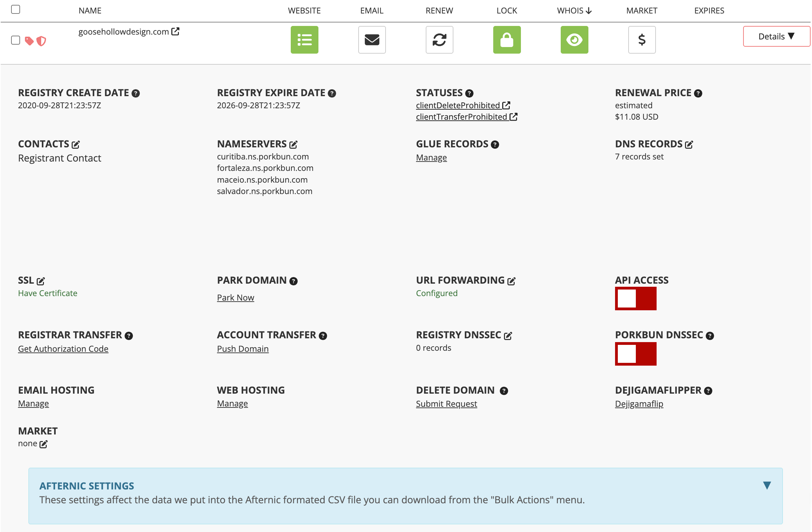This screenshot has width=812, height=532.
Task: Collapse the Details dropdown button
Action: click(776, 36)
